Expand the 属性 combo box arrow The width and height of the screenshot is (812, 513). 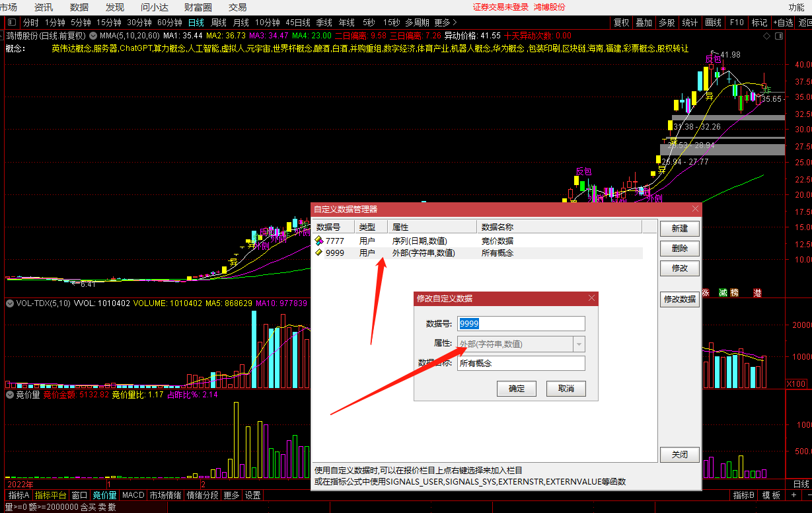579,344
